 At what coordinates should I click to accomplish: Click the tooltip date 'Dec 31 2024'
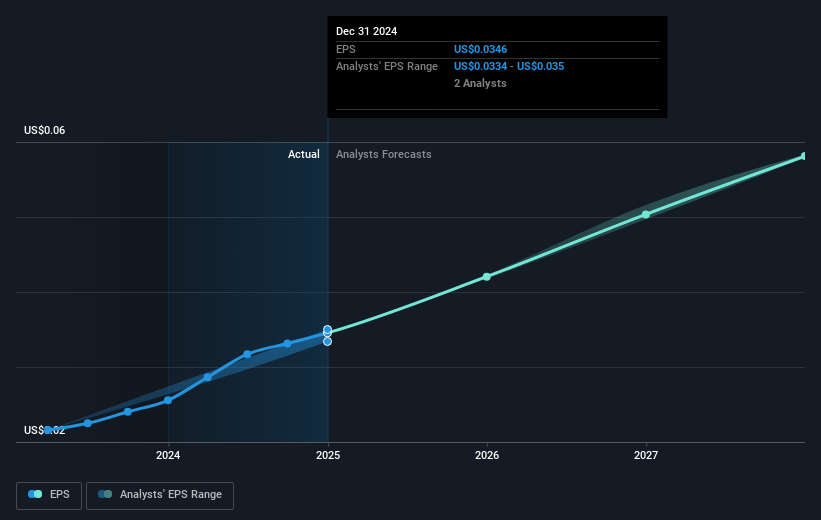(x=367, y=31)
